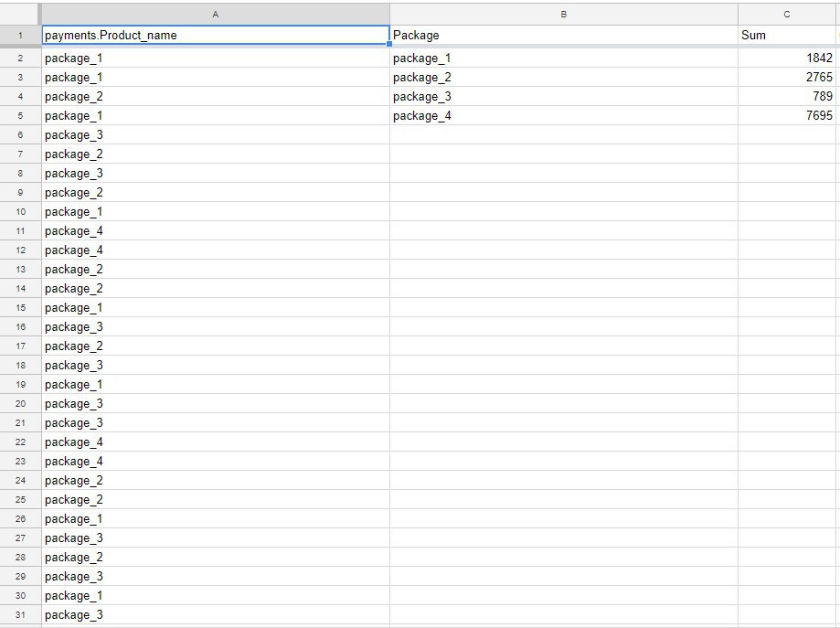Select column C header
This screenshot has height=628, width=840.
786,15
